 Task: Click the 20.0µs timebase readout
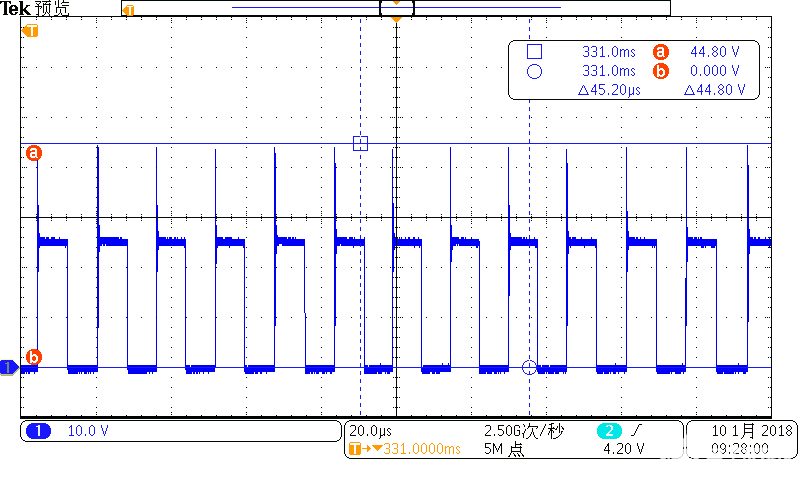(x=370, y=431)
